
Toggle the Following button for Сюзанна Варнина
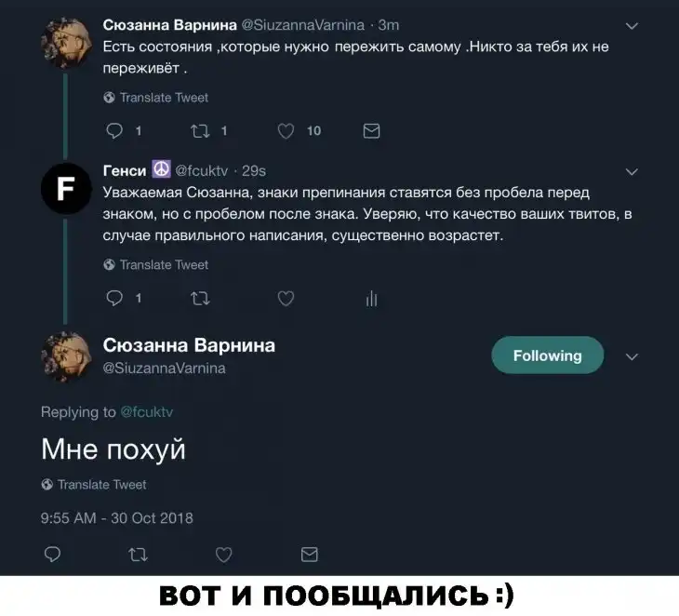547,355
